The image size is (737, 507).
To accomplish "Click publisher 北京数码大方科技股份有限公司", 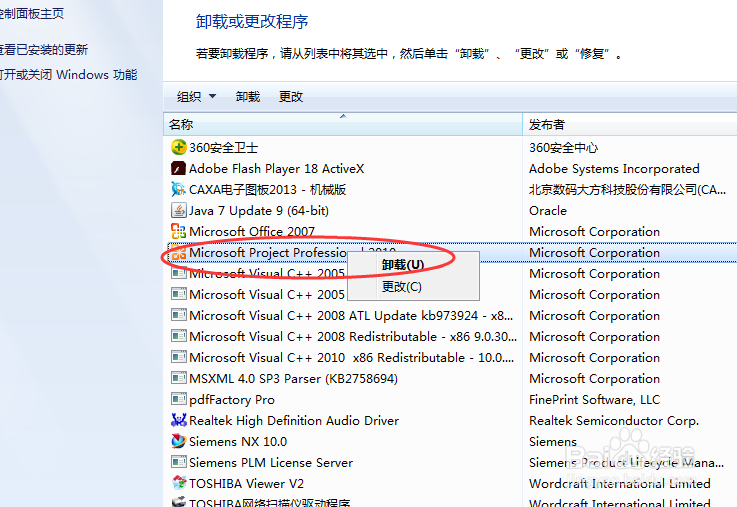I will (627, 189).
